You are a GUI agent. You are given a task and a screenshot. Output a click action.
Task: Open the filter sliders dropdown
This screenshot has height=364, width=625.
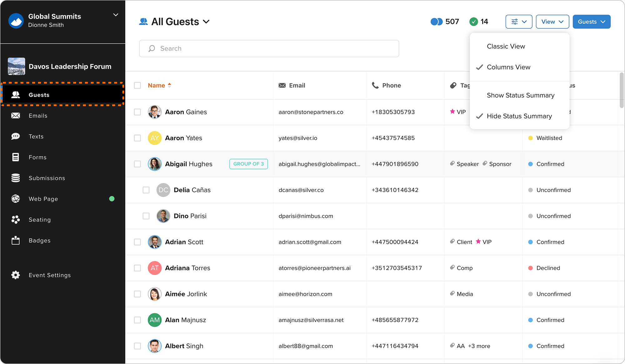pyautogui.click(x=519, y=22)
